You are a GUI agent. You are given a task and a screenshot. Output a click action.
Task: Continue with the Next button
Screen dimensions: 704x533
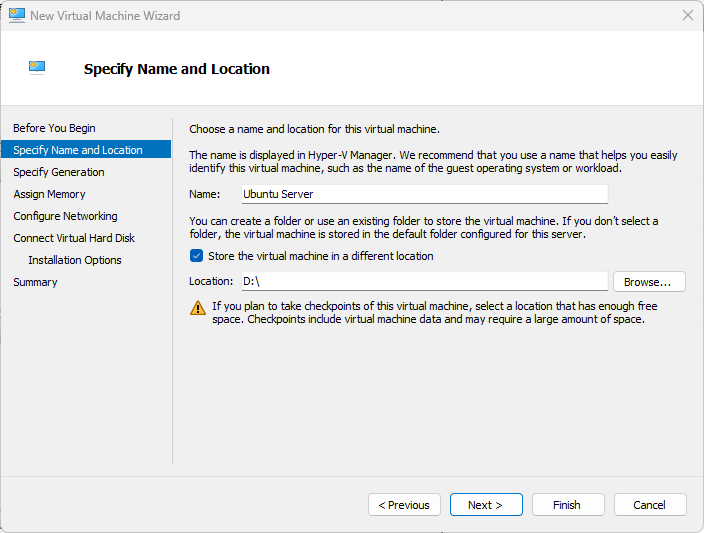click(x=486, y=505)
